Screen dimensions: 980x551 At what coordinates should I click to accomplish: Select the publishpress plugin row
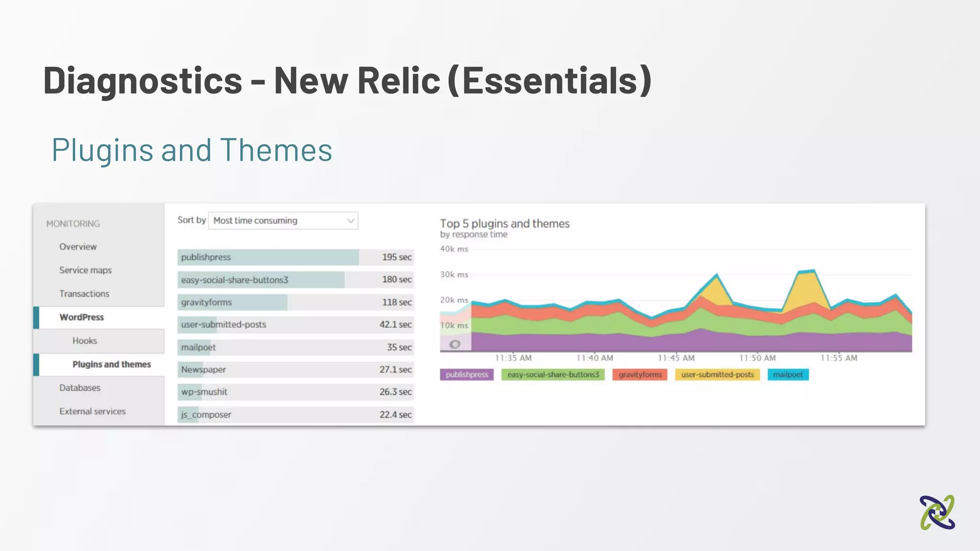(x=295, y=257)
